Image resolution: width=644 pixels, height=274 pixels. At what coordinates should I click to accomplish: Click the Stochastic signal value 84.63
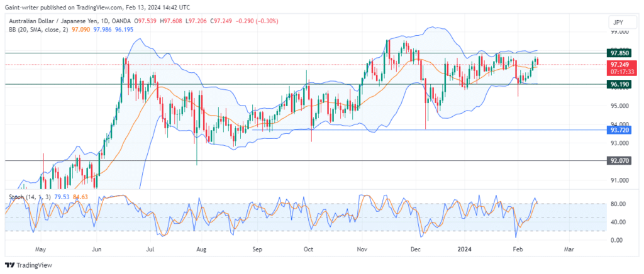tap(80, 197)
